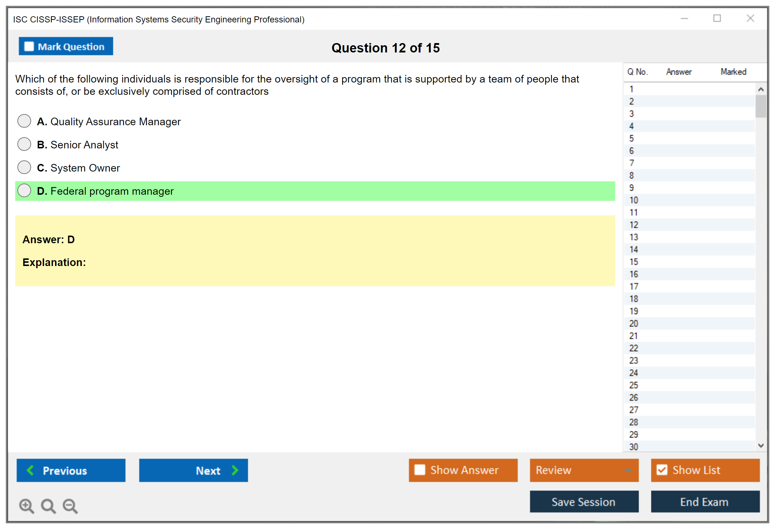Select option A Quality Assurance Manager
The width and height of the screenshot is (778, 532).
coord(24,121)
